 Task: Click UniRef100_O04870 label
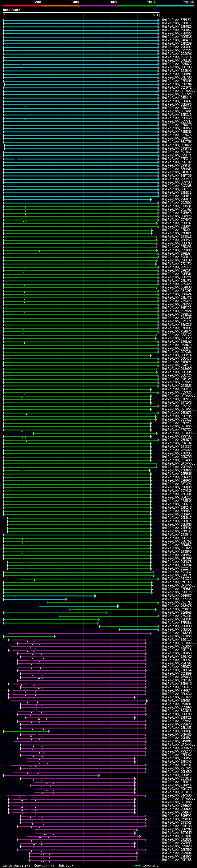pos(177,64)
